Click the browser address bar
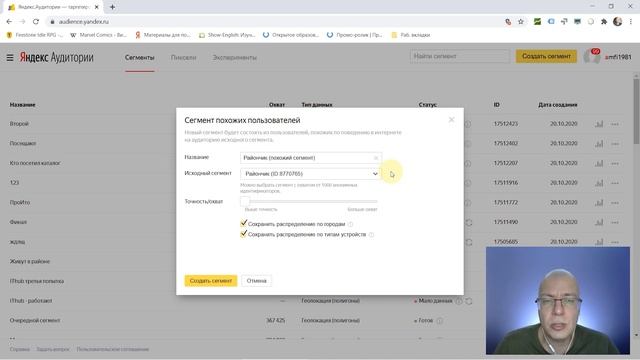 click(273, 22)
